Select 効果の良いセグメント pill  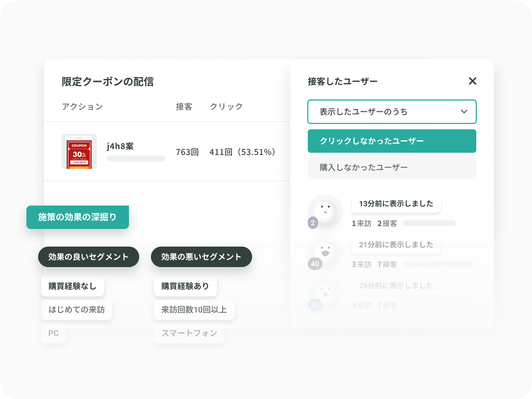pyautogui.click(x=89, y=257)
